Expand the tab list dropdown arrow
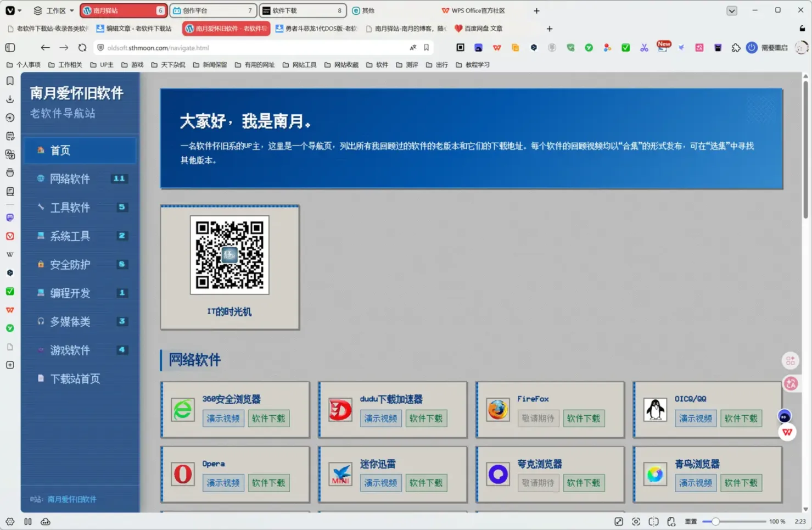 731,10
